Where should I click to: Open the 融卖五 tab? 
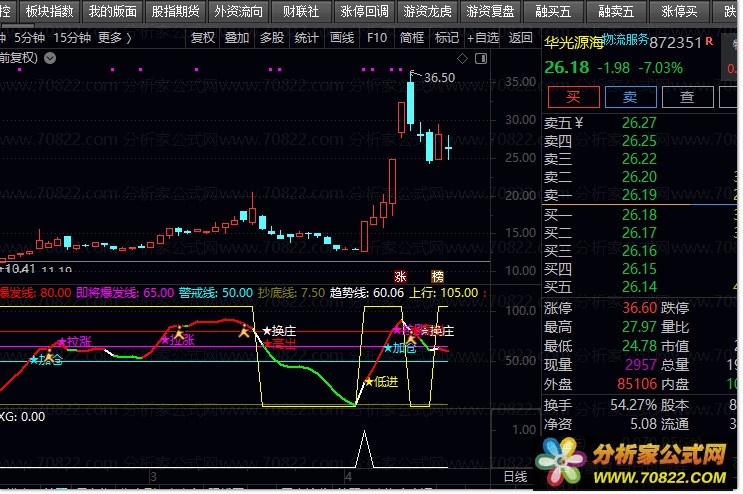click(x=616, y=11)
